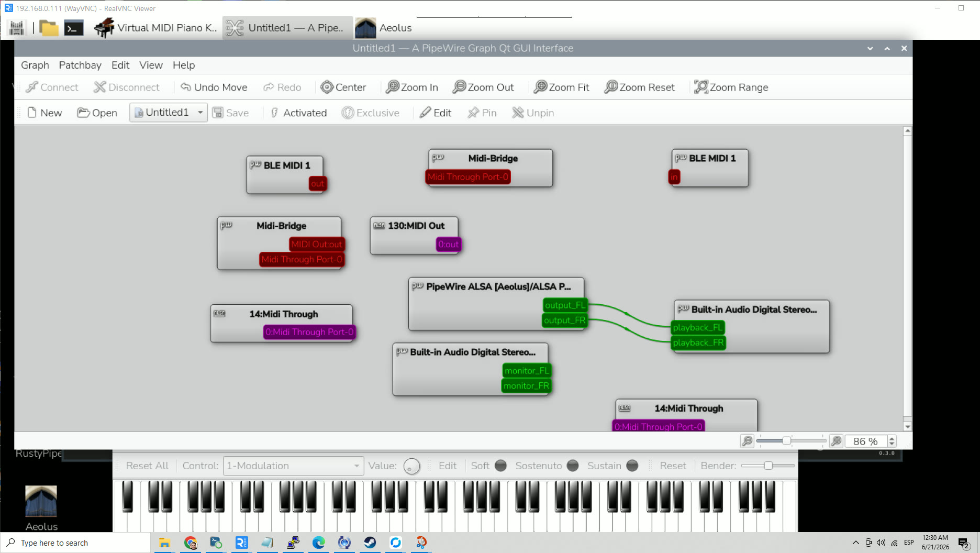Switch to Virtual MIDI Piano Keyboard task
980x553 pixels.
155,28
